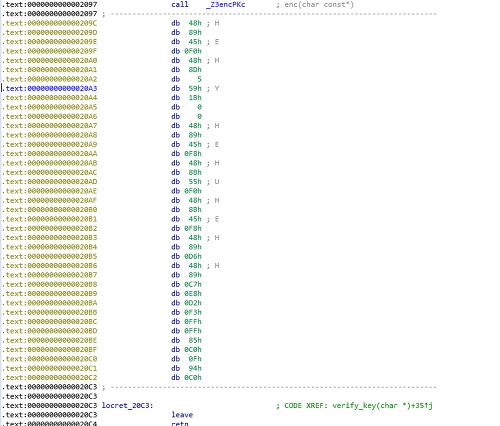
Task: Click the db directive at address 20BB
Action: [176, 312]
